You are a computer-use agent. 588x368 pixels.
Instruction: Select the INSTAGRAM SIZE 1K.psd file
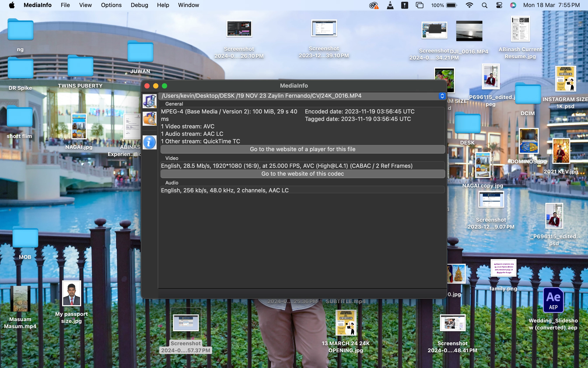pyautogui.click(x=565, y=79)
